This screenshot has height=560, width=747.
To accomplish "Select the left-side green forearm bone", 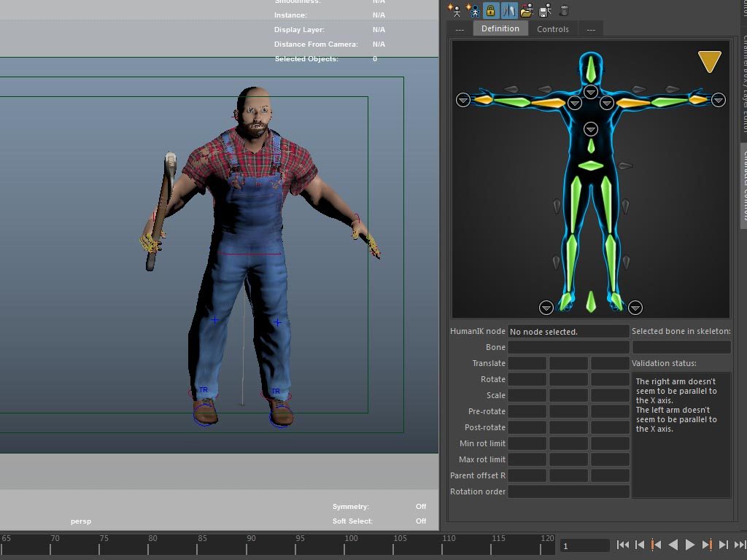I will pyautogui.click(x=512, y=101).
